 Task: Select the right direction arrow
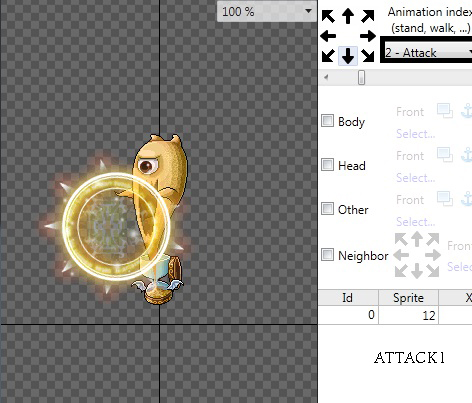[368, 36]
